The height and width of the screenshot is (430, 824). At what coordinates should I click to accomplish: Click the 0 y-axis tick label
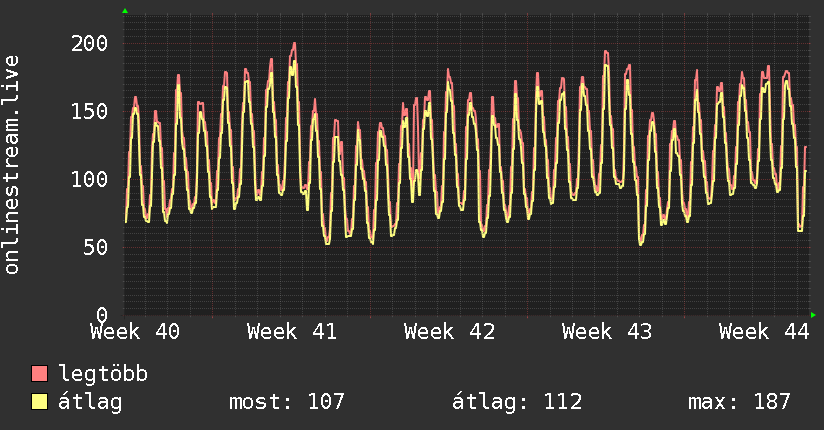tap(102, 315)
